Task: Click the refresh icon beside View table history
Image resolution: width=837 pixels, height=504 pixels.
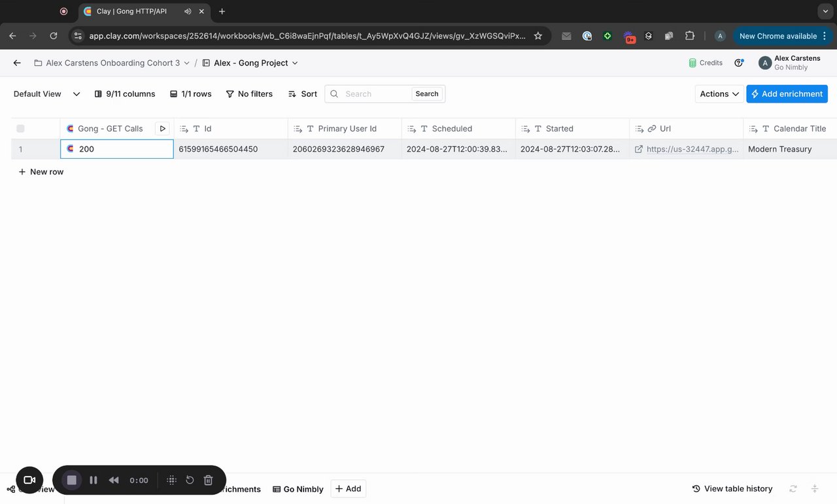Action: point(793,488)
